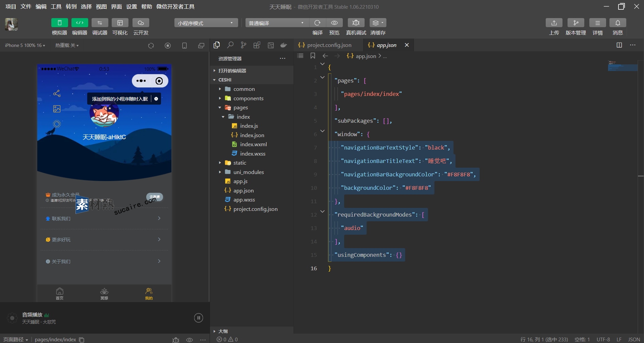Open resource manager more options
The height and width of the screenshot is (343, 644).
[282, 59]
